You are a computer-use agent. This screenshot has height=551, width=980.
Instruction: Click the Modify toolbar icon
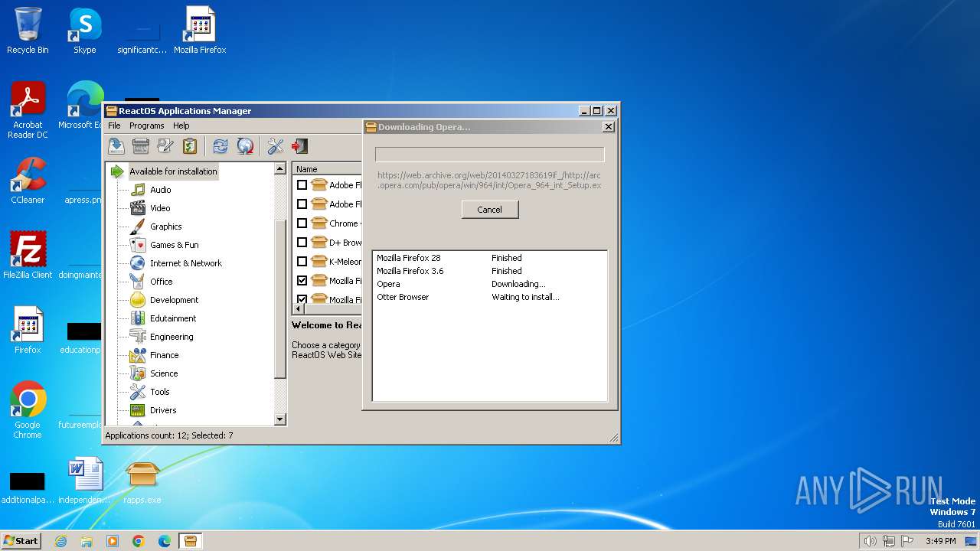click(x=165, y=146)
